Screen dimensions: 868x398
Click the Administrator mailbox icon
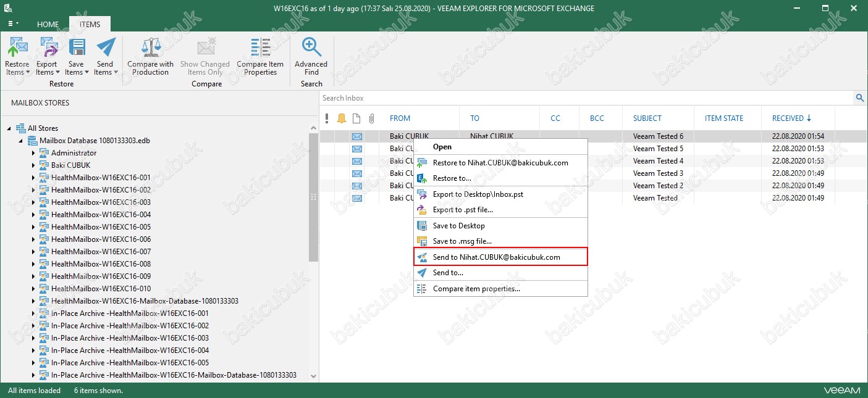(x=44, y=153)
